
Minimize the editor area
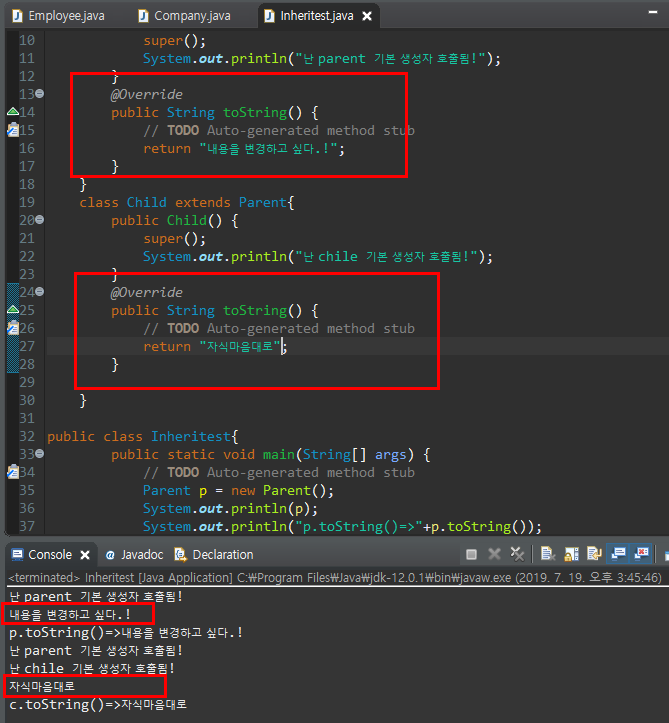click(653, 12)
